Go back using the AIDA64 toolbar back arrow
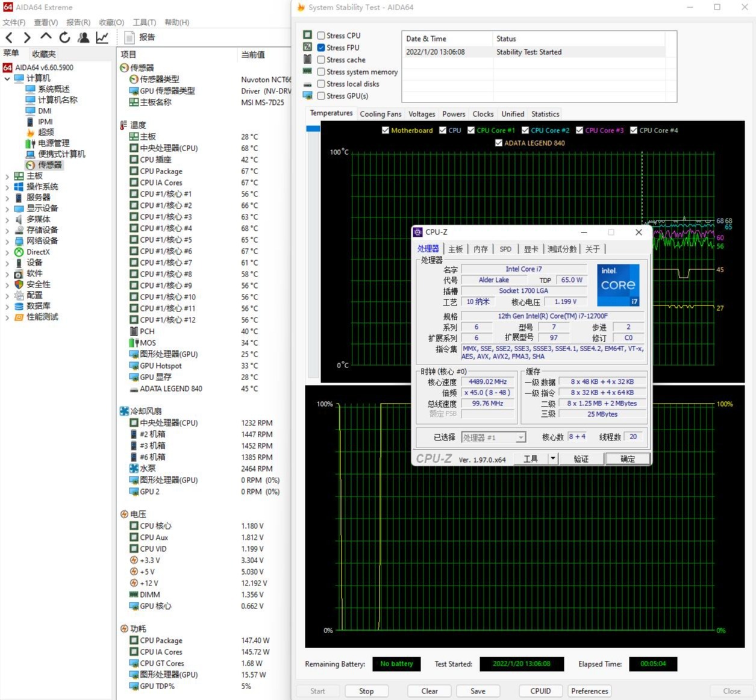The width and height of the screenshot is (756, 700). 9,37
